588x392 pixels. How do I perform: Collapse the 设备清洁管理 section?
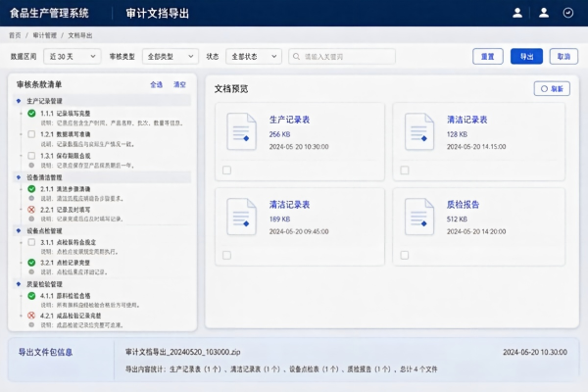19,177
